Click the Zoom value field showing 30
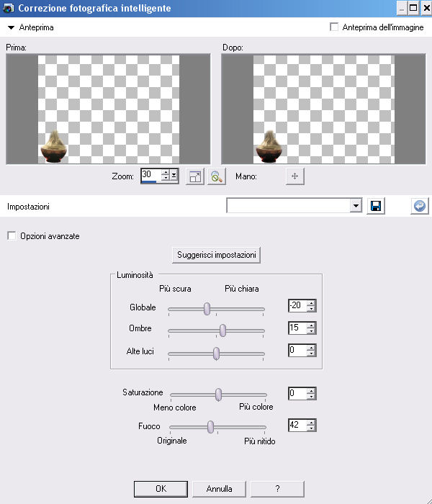Screen dimensions: 432x504 (x=151, y=175)
